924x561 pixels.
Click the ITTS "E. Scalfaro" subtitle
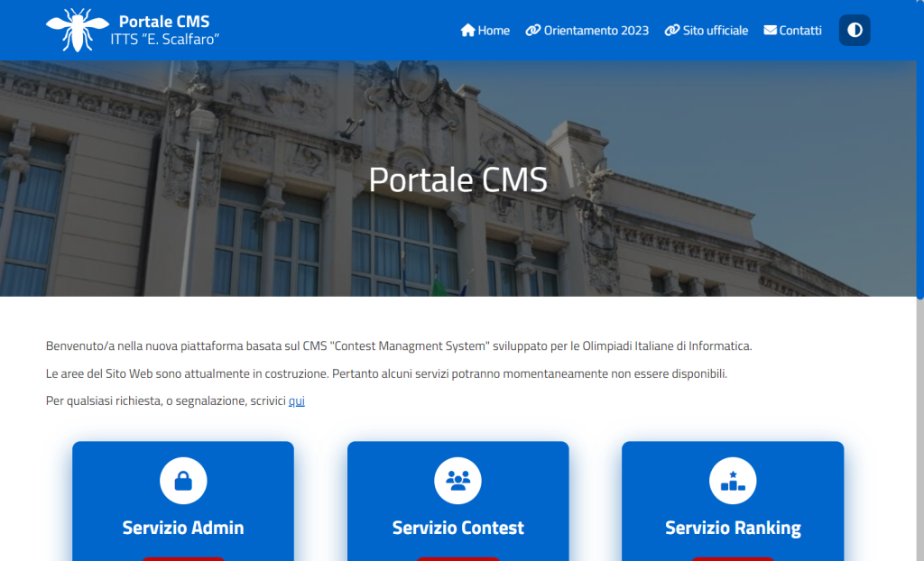[165, 40]
